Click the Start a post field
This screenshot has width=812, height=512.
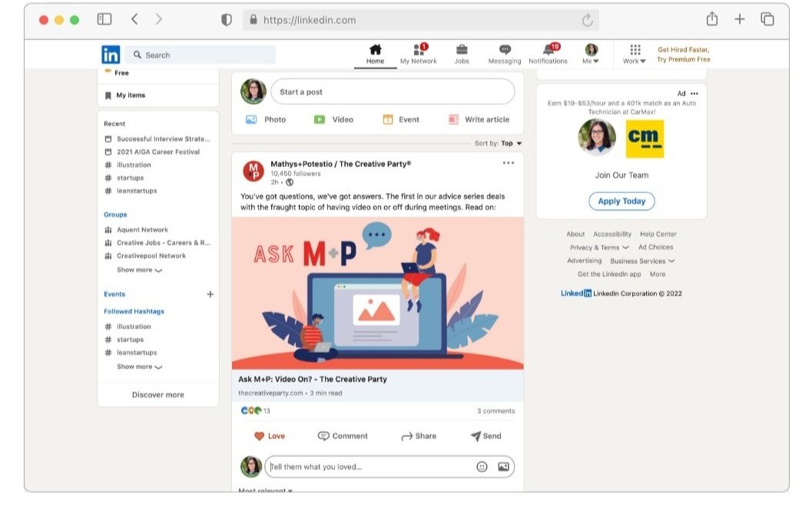coord(393,91)
